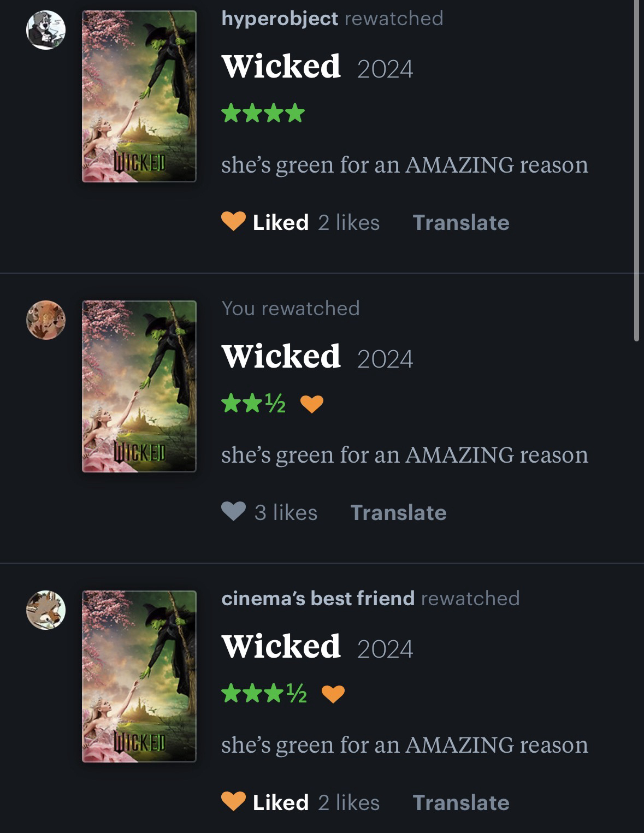Tap gray heart on your 3-likes review
Screen dimensions: 644x833
233,512
